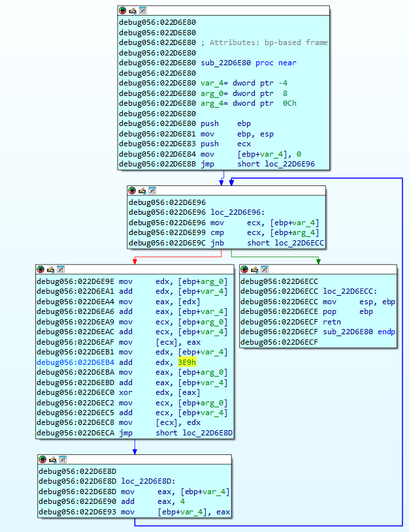
Task: Click the color palette icon on loc_22D6E96 node
Action: coord(132,191)
